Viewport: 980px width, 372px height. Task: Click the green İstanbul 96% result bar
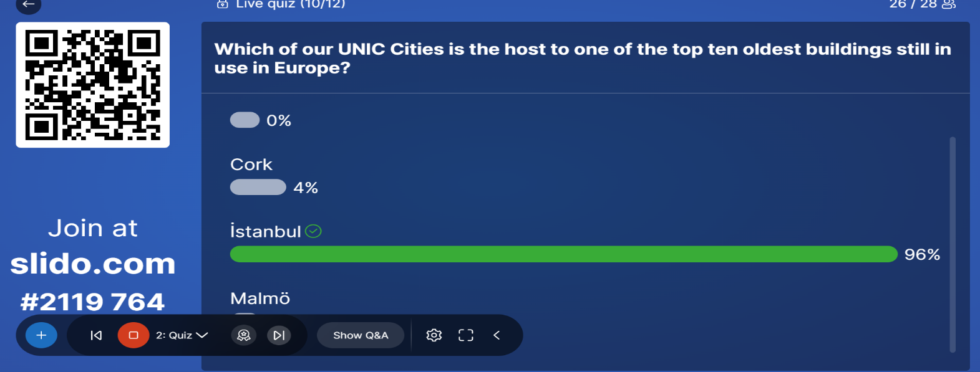pyautogui.click(x=564, y=254)
